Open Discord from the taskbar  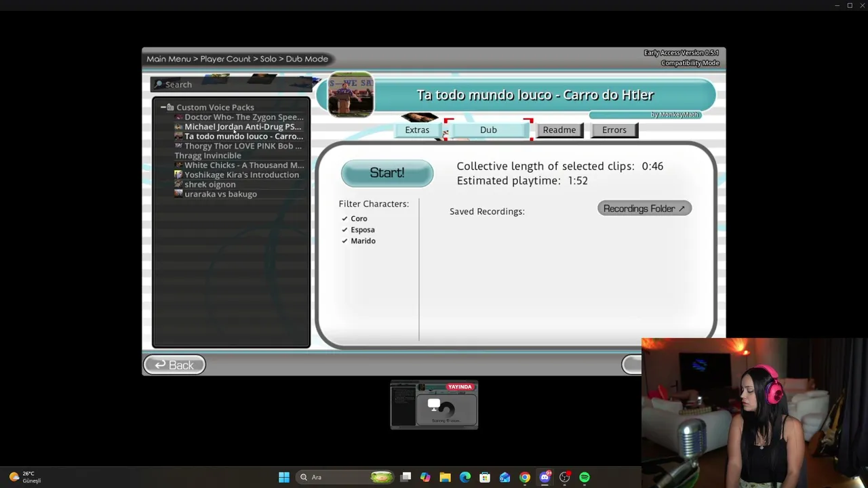pos(545,477)
